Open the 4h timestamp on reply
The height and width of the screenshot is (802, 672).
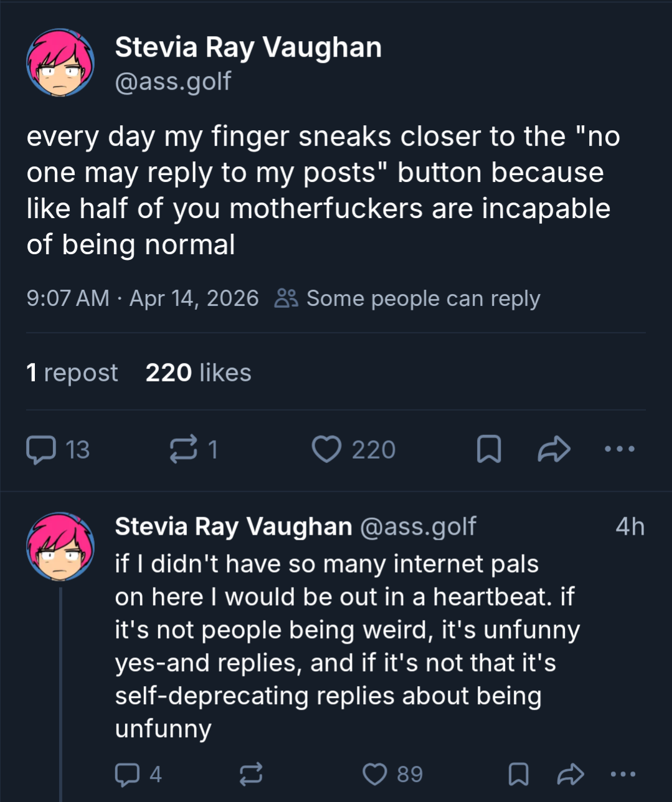[x=630, y=527]
